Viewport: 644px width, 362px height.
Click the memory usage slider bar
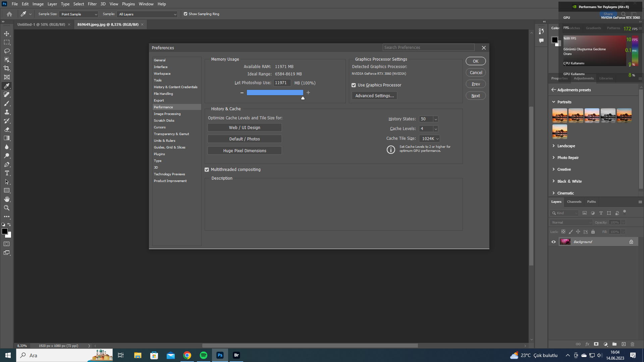[275, 93]
